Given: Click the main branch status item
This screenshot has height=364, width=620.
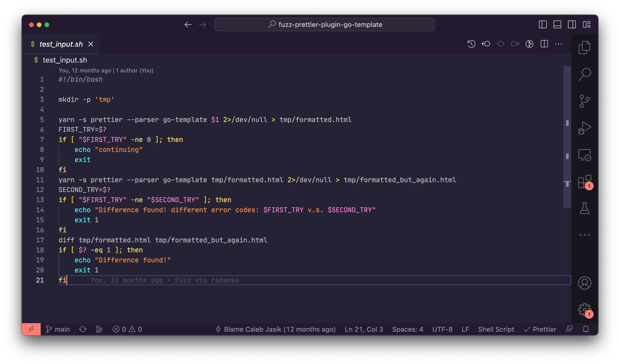Looking at the screenshot, I should [x=58, y=329].
